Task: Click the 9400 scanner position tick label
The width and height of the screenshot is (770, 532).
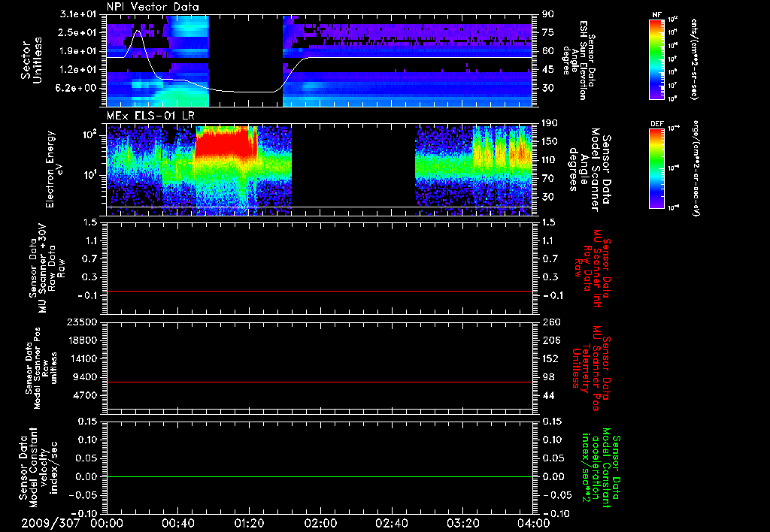Action: 86,377
